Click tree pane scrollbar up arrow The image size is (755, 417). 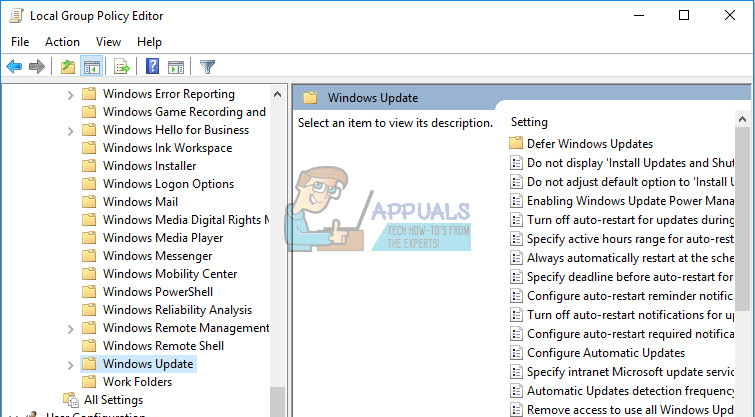pos(277,94)
